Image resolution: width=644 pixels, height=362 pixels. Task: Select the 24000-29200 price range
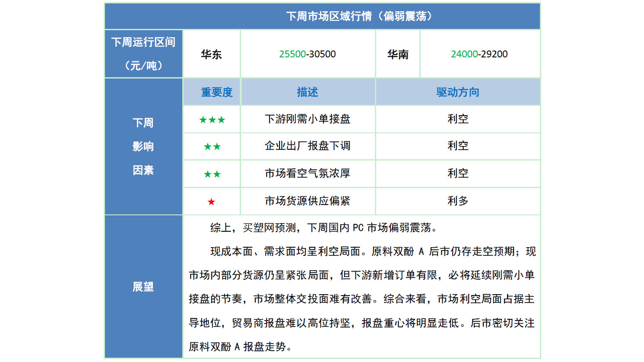tap(479, 54)
